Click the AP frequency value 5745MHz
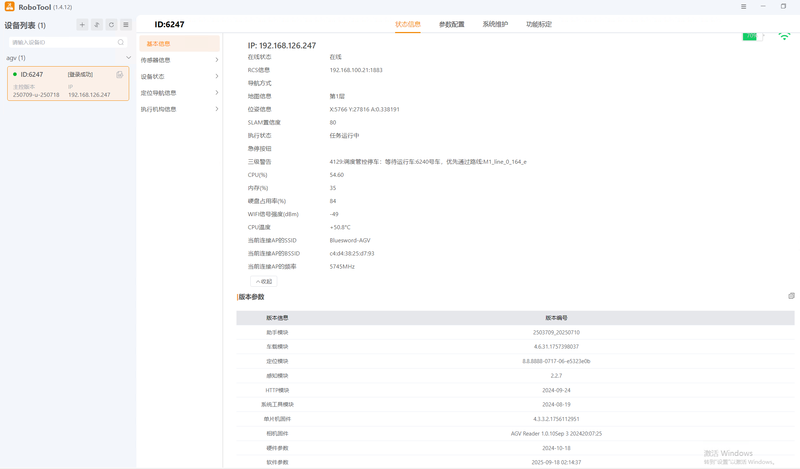800x469 pixels. tap(342, 266)
